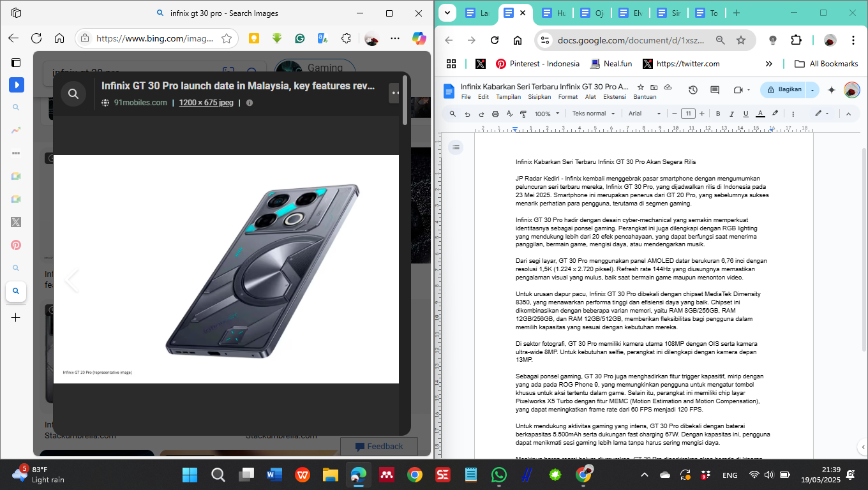Open text color picker in Docs

coord(760,114)
